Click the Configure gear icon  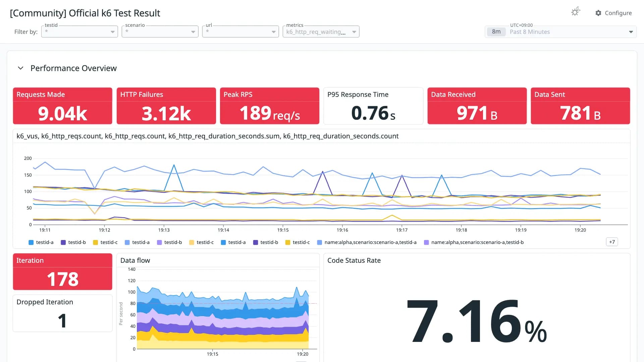click(x=598, y=13)
